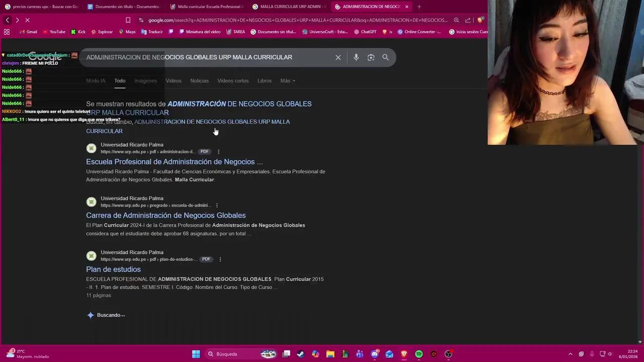
Task: Open the Traducir bookmark
Action: click(152, 32)
